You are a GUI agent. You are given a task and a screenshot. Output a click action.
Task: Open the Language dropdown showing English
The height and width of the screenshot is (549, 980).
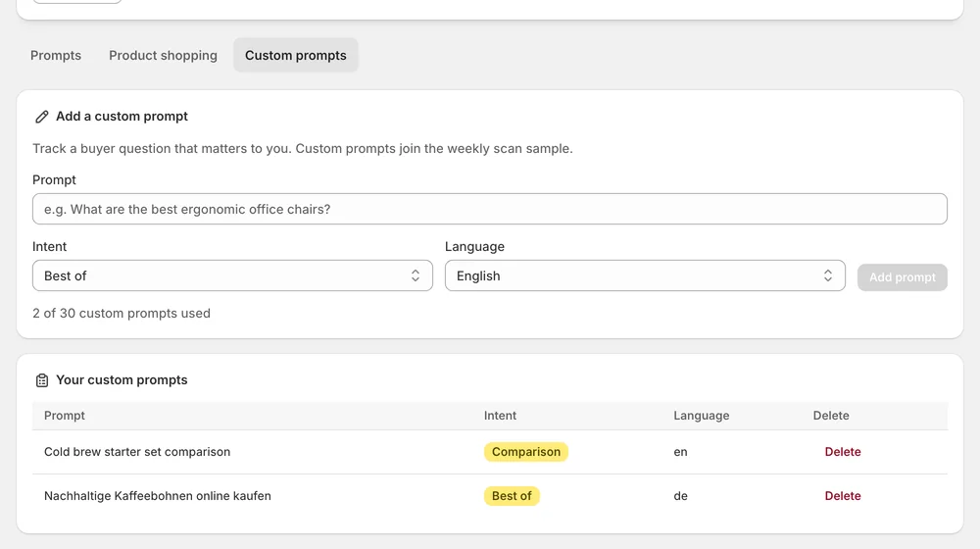pyautogui.click(x=645, y=275)
